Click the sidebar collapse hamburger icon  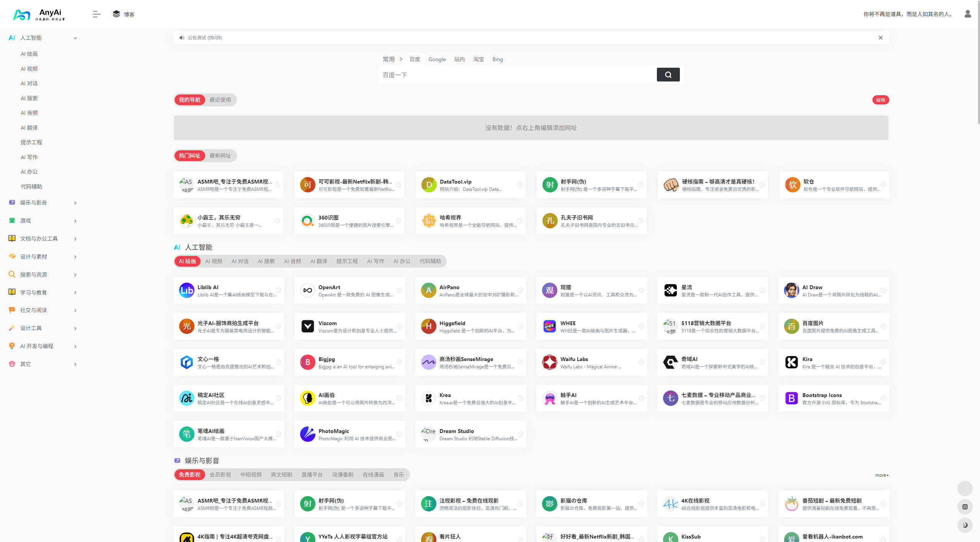coord(96,14)
